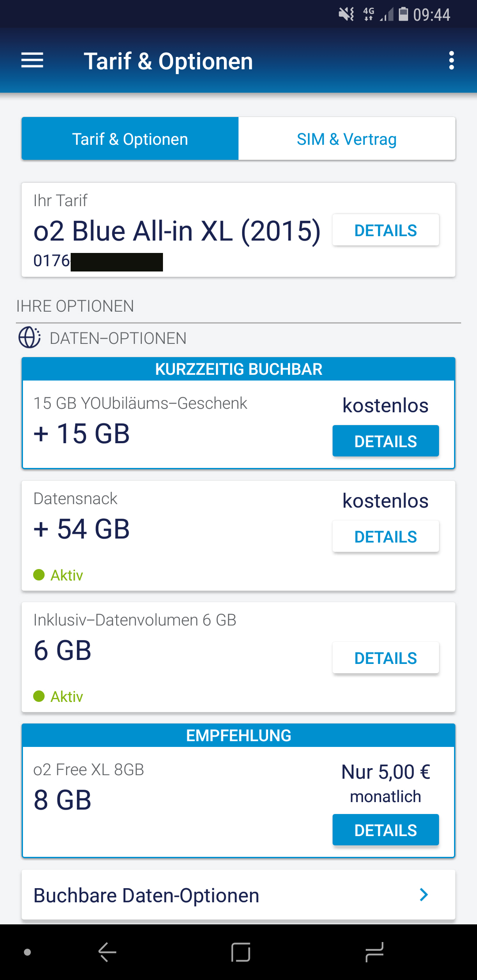The width and height of the screenshot is (477, 980).
Task: Open the three-dot overflow menu
Action: 451,60
